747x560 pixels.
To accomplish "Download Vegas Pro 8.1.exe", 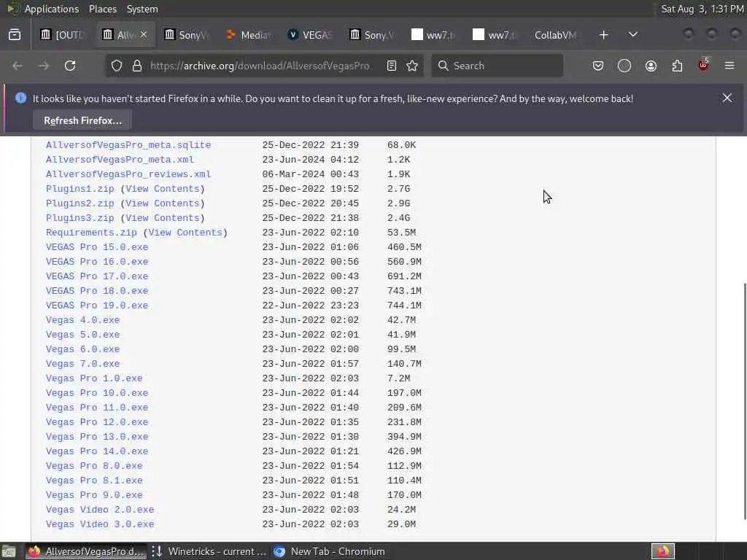I will click(94, 481).
